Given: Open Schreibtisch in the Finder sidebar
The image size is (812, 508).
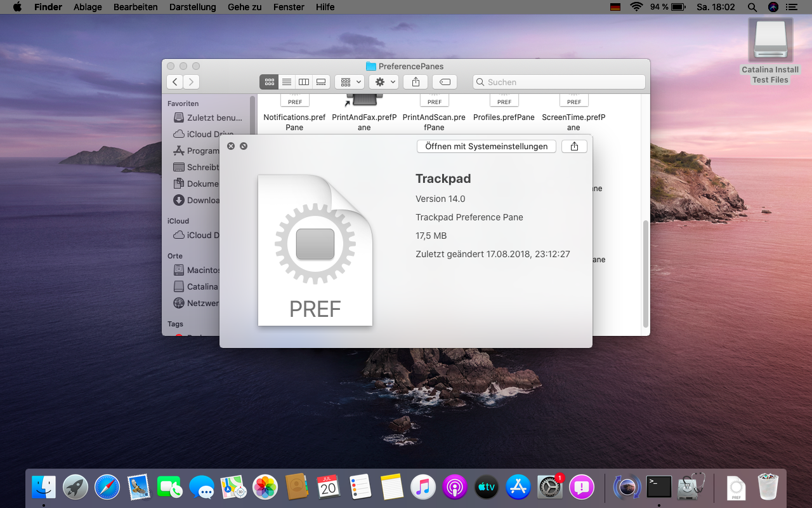Looking at the screenshot, I should click(x=197, y=167).
